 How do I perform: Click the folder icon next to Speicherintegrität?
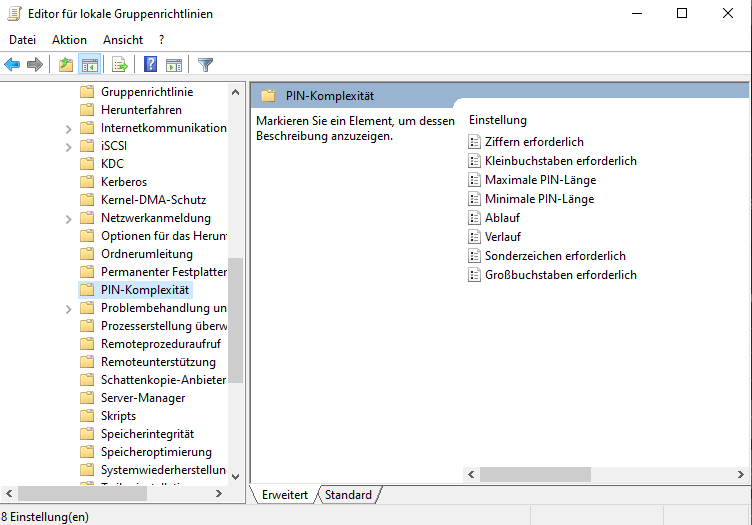pos(87,434)
